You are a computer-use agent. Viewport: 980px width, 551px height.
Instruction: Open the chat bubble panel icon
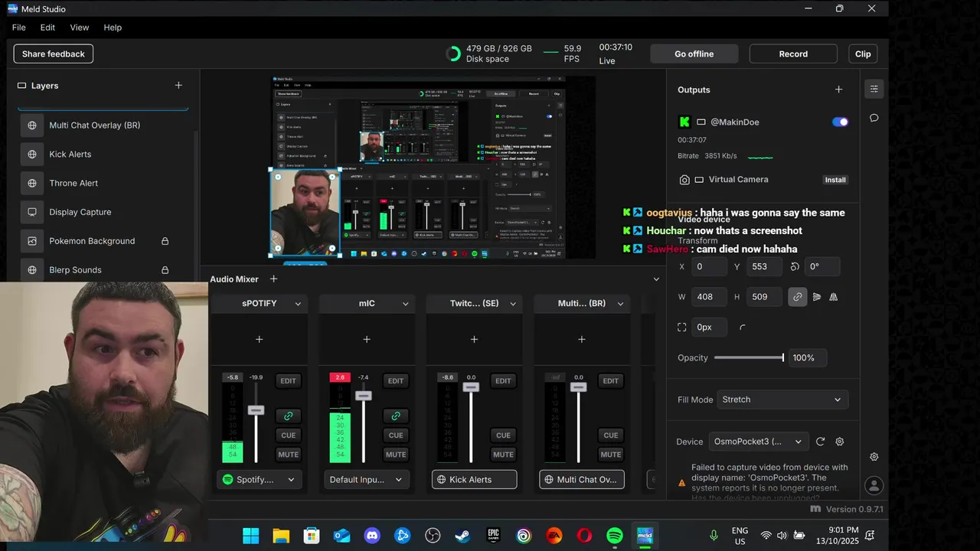874,118
